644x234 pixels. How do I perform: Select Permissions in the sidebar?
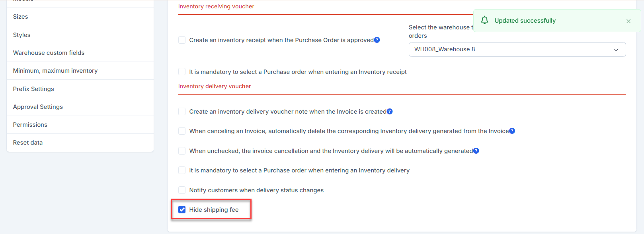(x=30, y=125)
